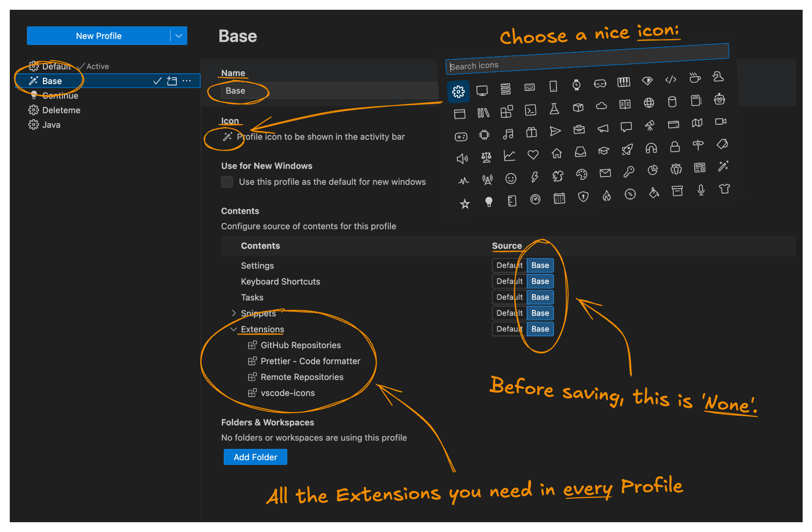
Task: Open the New Profile dropdown arrow
Action: (179, 36)
